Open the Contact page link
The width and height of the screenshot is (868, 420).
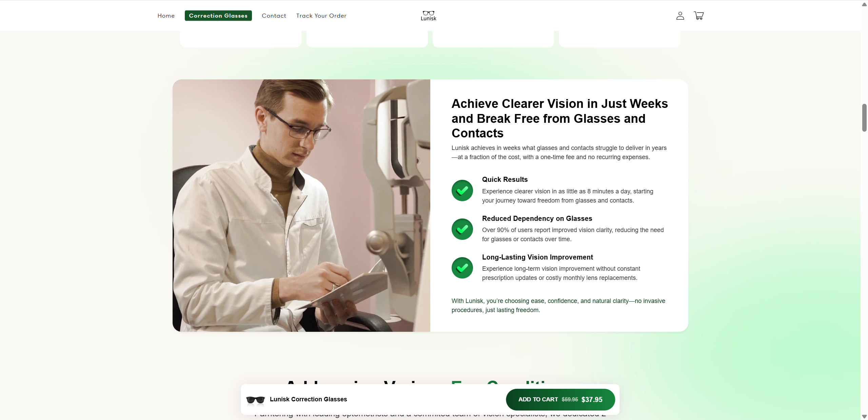pyautogui.click(x=274, y=16)
